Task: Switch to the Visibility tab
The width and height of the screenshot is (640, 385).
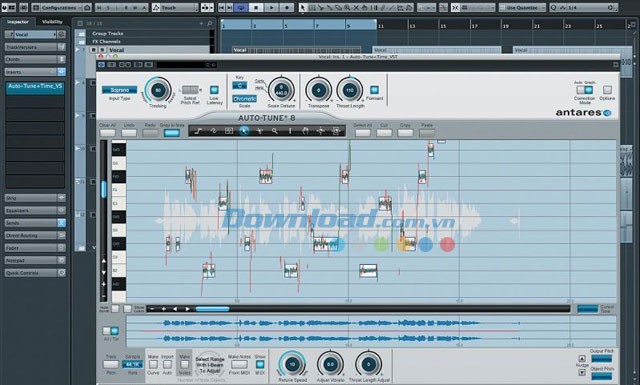Action: [x=52, y=22]
